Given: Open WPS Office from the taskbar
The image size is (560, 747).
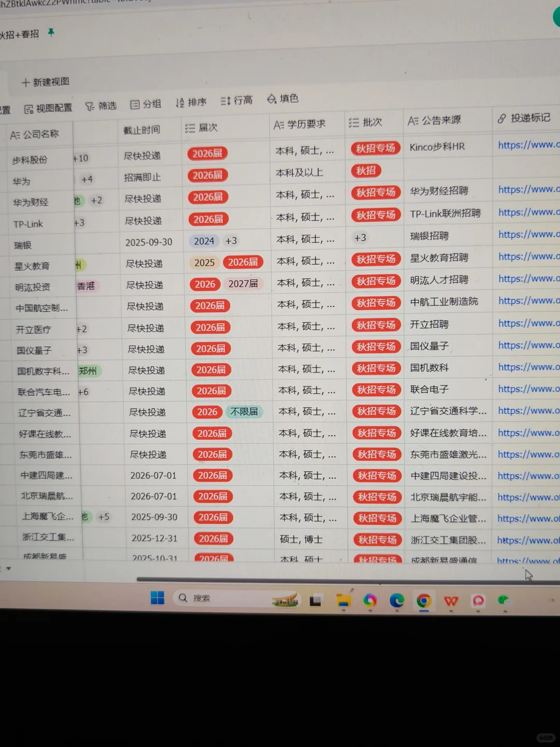Looking at the screenshot, I should click(451, 601).
